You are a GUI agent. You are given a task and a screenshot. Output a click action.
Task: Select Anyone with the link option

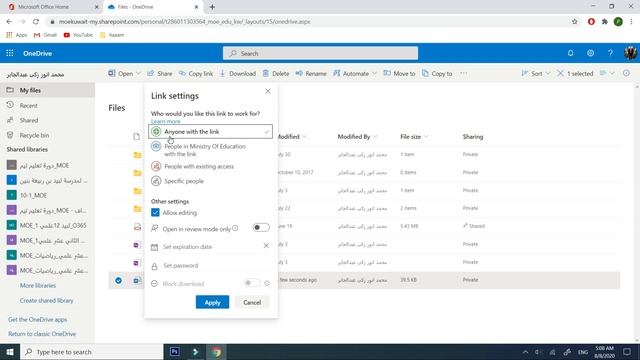(211, 131)
